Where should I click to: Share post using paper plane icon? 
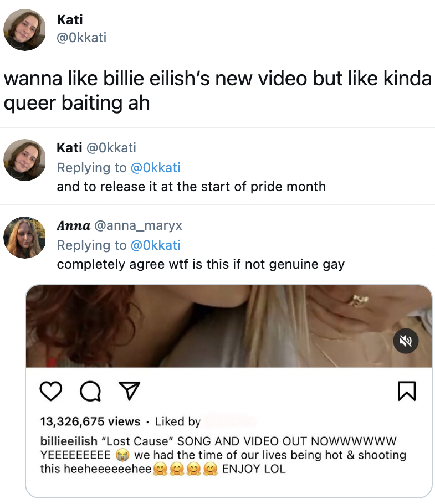click(x=130, y=391)
